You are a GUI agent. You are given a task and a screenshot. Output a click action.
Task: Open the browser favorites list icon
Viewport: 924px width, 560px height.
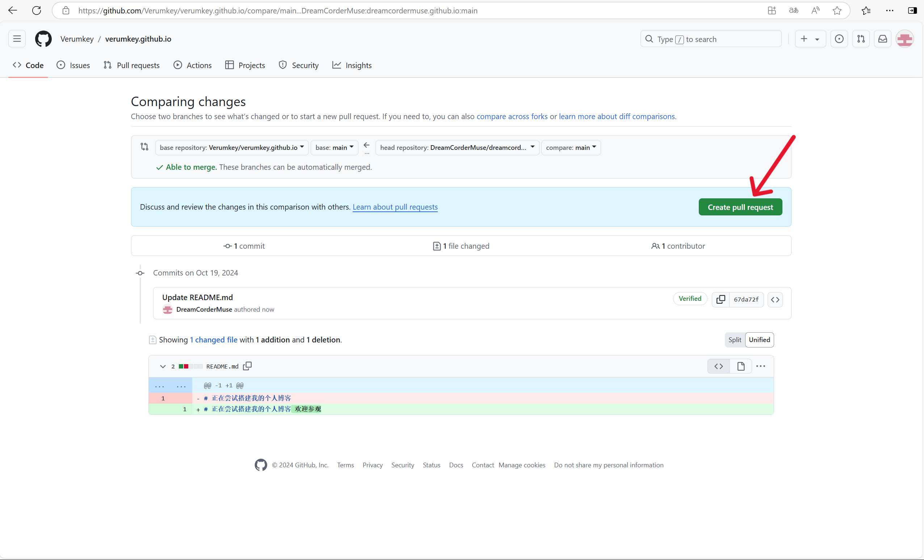[x=866, y=10]
